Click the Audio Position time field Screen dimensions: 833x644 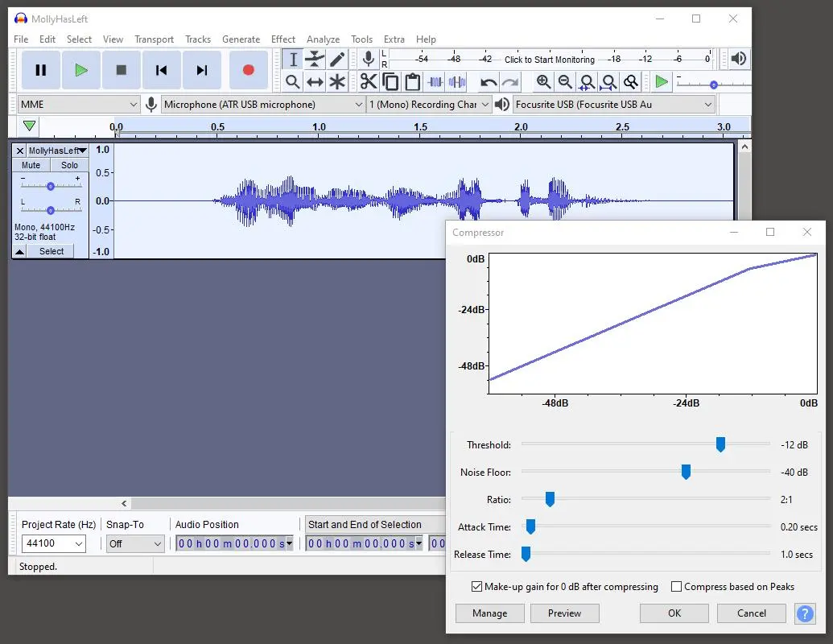point(235,543)
